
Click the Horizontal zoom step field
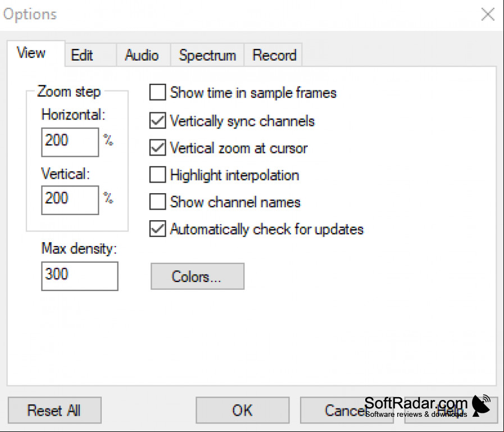70,142
